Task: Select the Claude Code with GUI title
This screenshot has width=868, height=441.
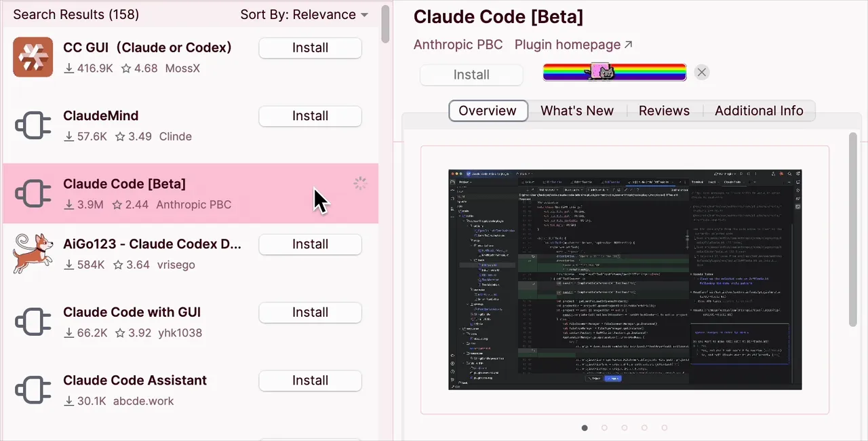Action: pos(132,312)
